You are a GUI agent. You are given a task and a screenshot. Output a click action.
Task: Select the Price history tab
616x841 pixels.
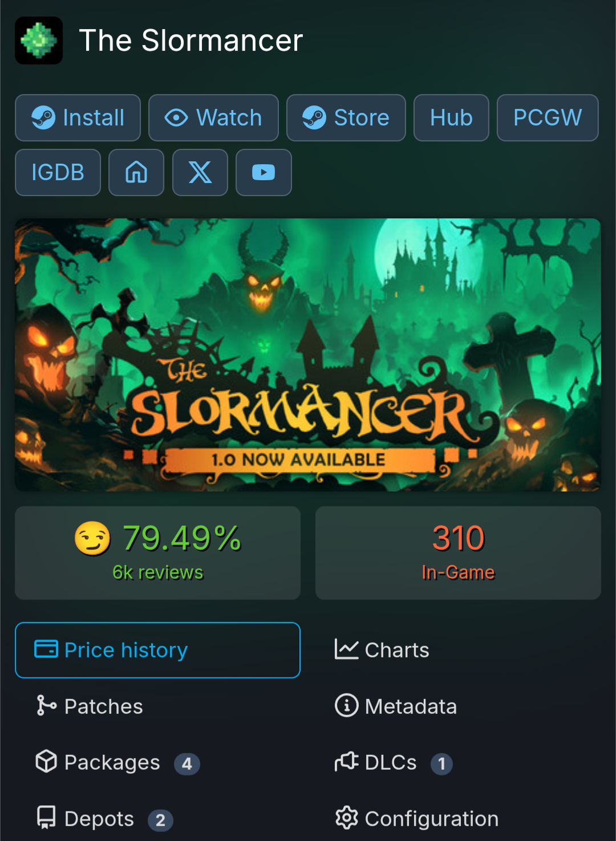[x=157, y=650]
